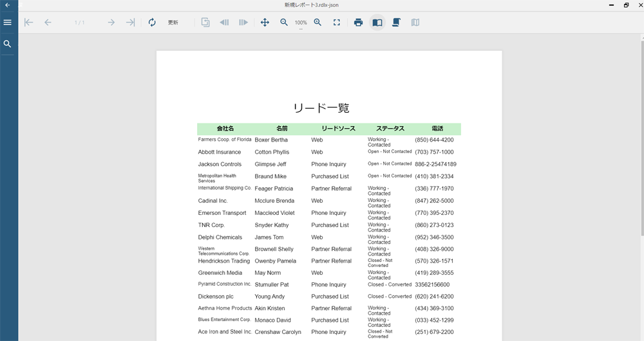This screenshot has width=644, height=341.
Task: Jump to last page
Action: [x=130, y=22]
